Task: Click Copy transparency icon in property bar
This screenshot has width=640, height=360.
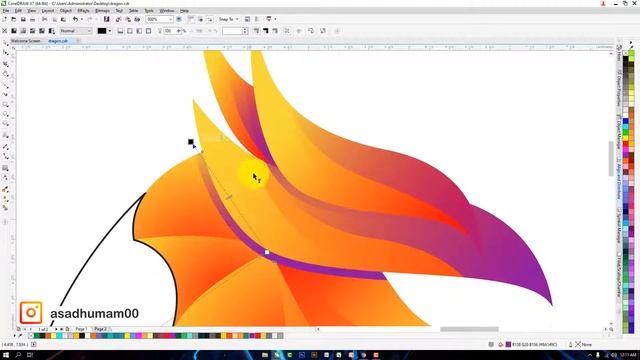Action: pyautogui.click(x=311, y=31)
